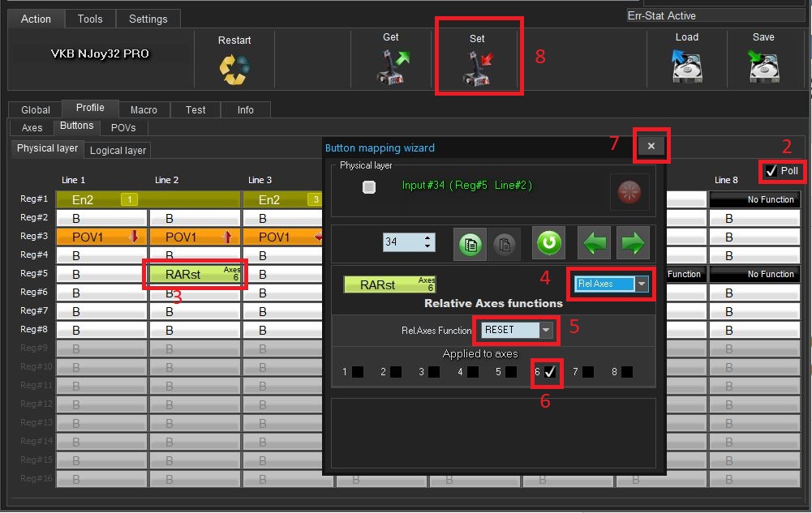Uncheck axis 6 under Applied to axes
Screen dimensions: 812x513
(550, 372)
